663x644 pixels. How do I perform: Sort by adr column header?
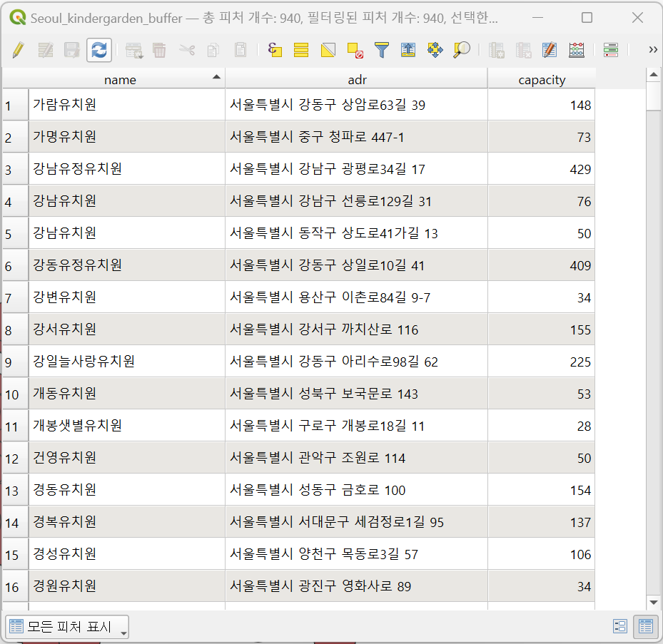tap(356, 79)
